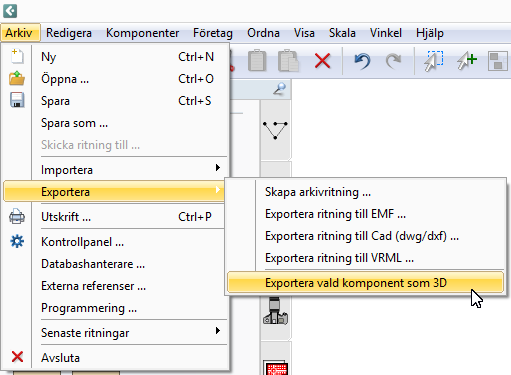Viewport: 511px width, 375px height.
Task: Click the back arrow icon at top left
Action: tap(10, 11)
